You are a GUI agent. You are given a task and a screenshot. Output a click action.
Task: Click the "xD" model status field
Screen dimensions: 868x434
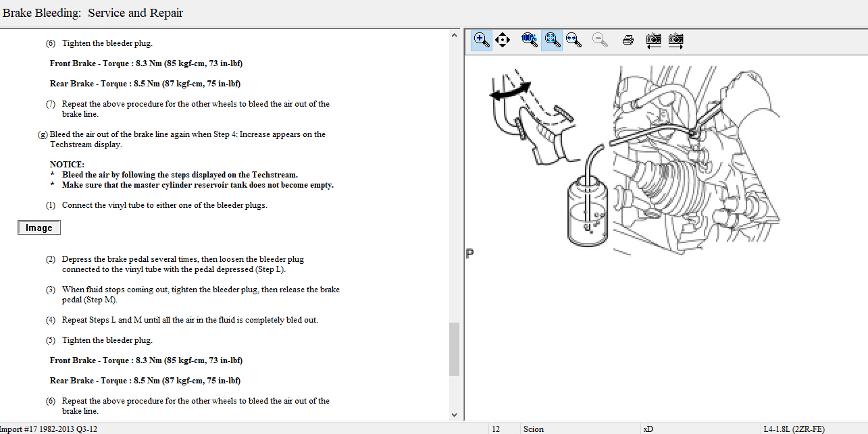click(648, 429)
